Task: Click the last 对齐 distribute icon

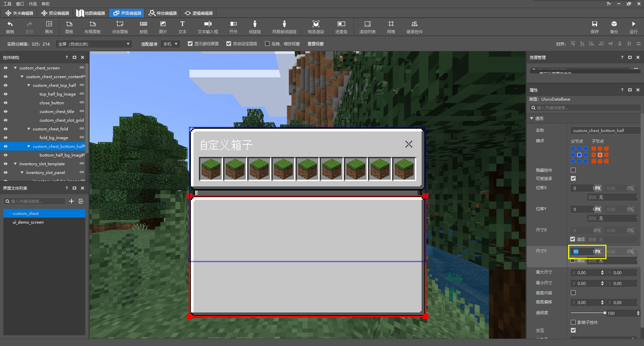Action: tap(639, 44)
